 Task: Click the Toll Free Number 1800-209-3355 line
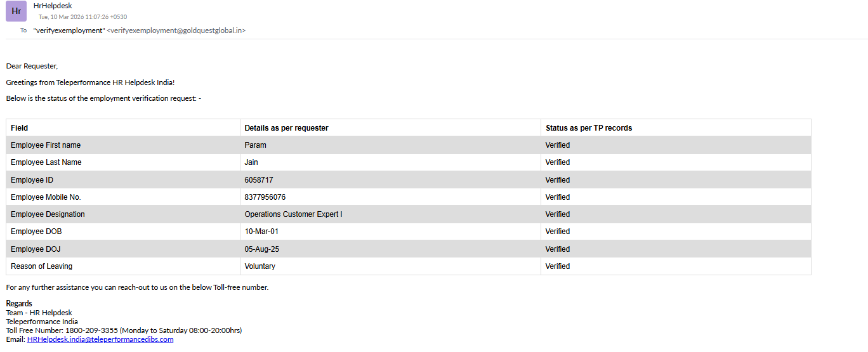pyautogui.click(x=124, y=330)
